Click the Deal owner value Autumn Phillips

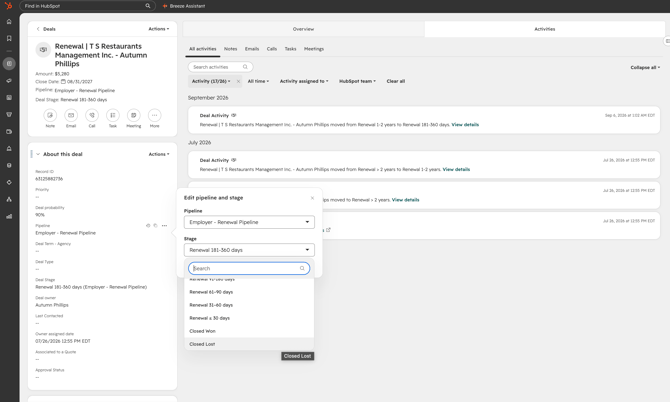[x=52, y=305]
